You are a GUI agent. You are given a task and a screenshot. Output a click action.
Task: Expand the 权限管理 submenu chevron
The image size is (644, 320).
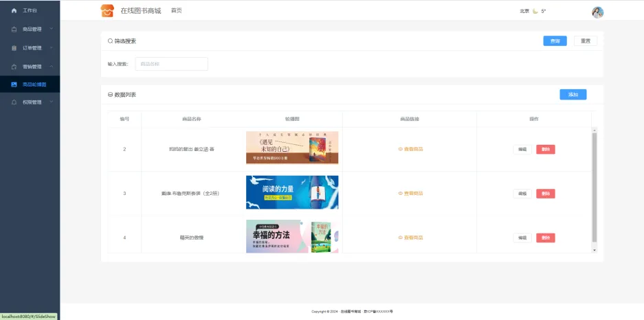click(x=51, y=102)
